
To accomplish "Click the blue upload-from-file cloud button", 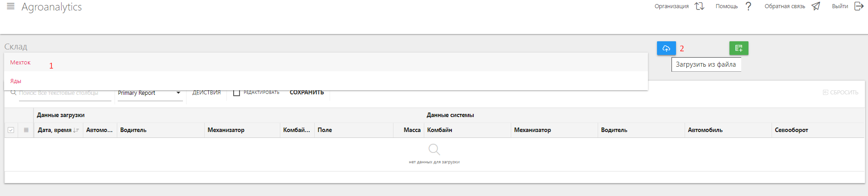I will [666, 48].
